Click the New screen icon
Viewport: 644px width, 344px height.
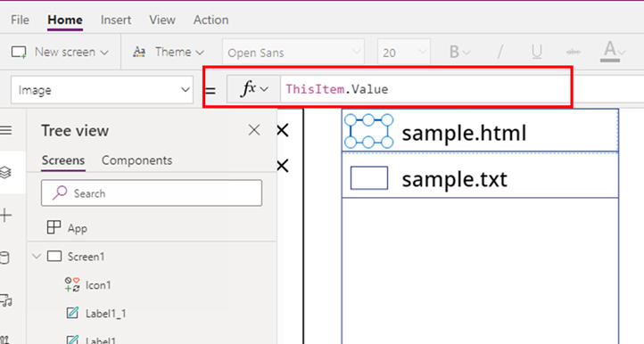tap(19, 52)
